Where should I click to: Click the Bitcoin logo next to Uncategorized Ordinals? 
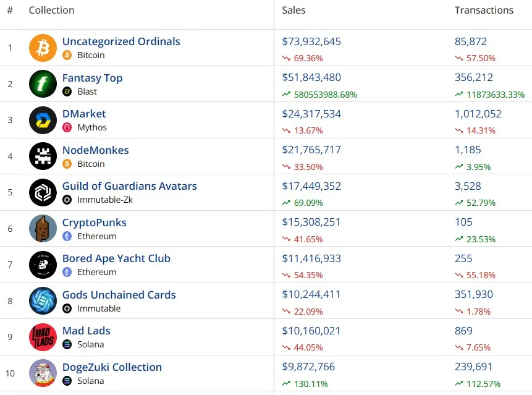tap(43, 47)
